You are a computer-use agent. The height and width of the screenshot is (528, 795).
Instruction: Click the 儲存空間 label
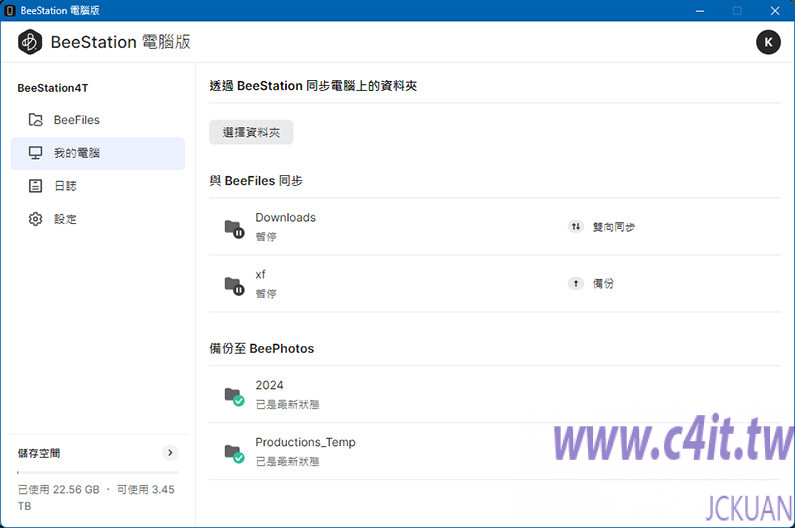click(39, 453)
